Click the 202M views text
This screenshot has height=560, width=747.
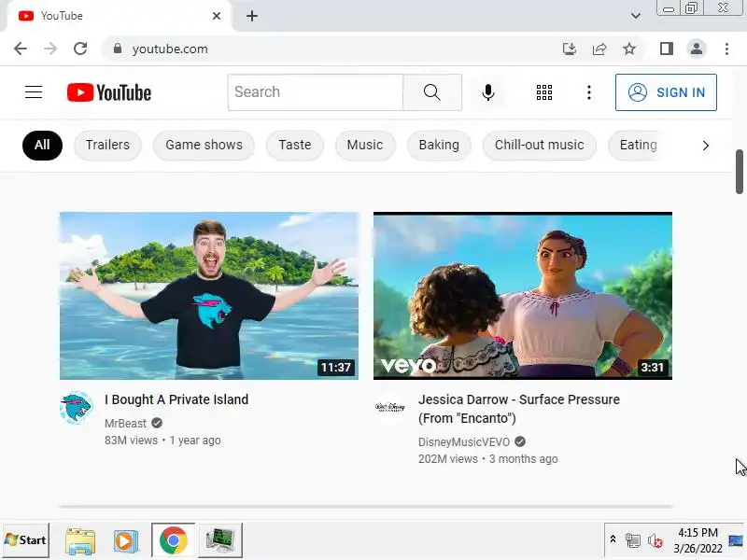click(448, 459)
